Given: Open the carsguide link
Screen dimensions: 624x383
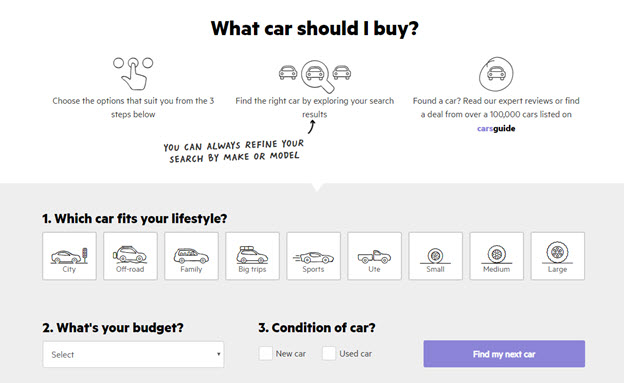Looking at the screenshot, I should pos(496,128).
